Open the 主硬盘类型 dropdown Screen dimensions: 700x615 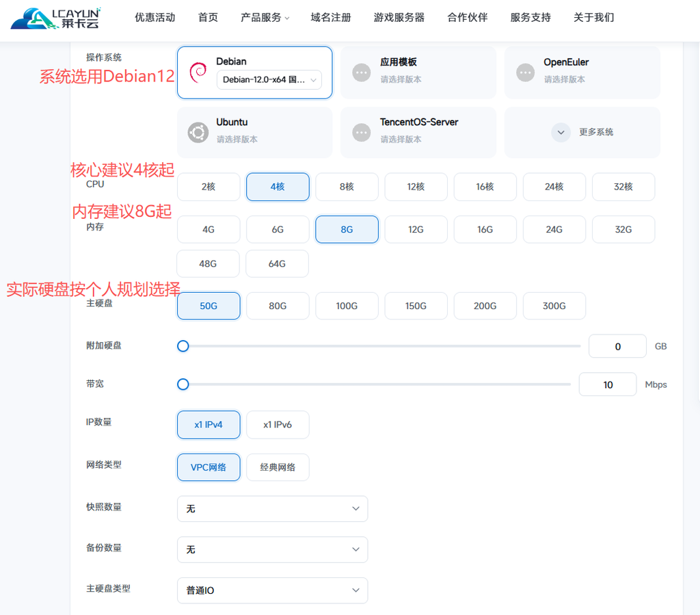tap(272, 590)
